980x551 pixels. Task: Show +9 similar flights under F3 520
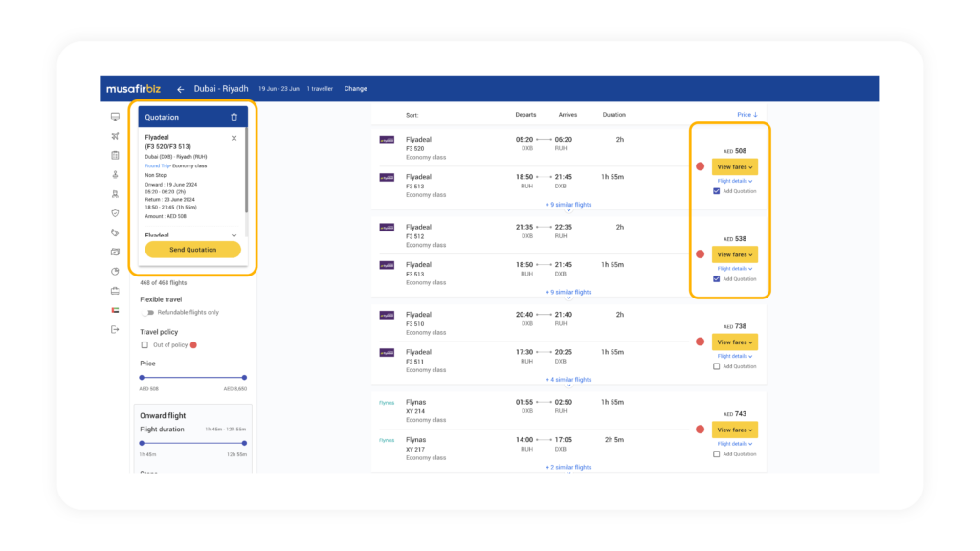click(568, 205)
